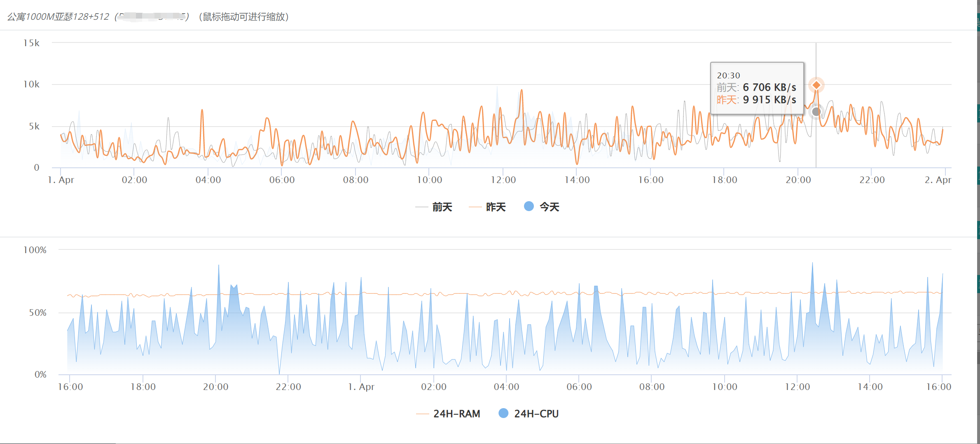Screen dimensions: 980x444
Task: Click the '1. Apr' label on CPU chart axis
Action: pyautogui.click(x=361, y=387)
